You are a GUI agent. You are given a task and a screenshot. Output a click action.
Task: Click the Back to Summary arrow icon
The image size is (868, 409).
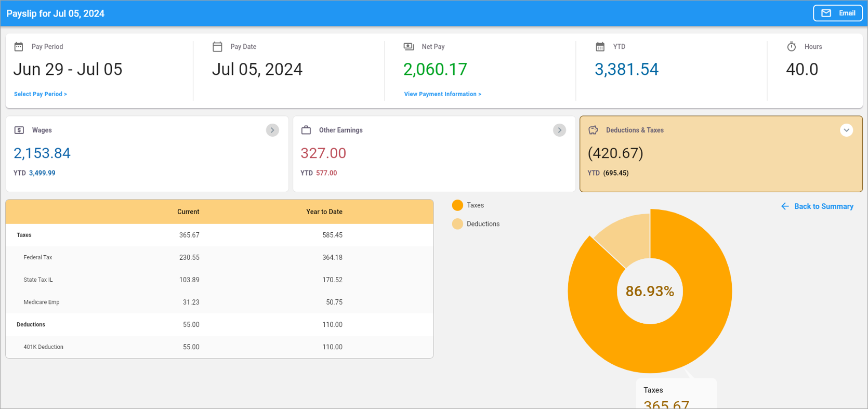tap(785, 206)
